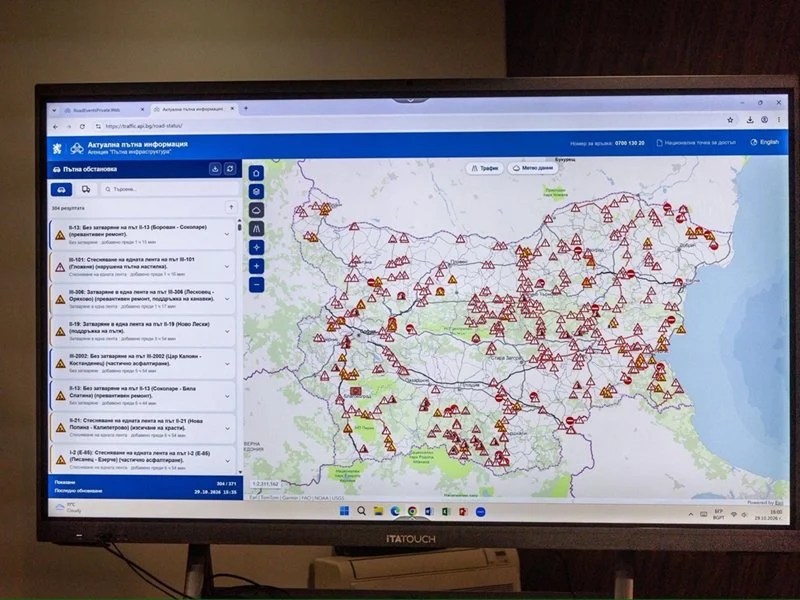This screenshot has width=800, height=600.
Task: Expand the III-101 Гложене entry
Action: pos(227,266)
